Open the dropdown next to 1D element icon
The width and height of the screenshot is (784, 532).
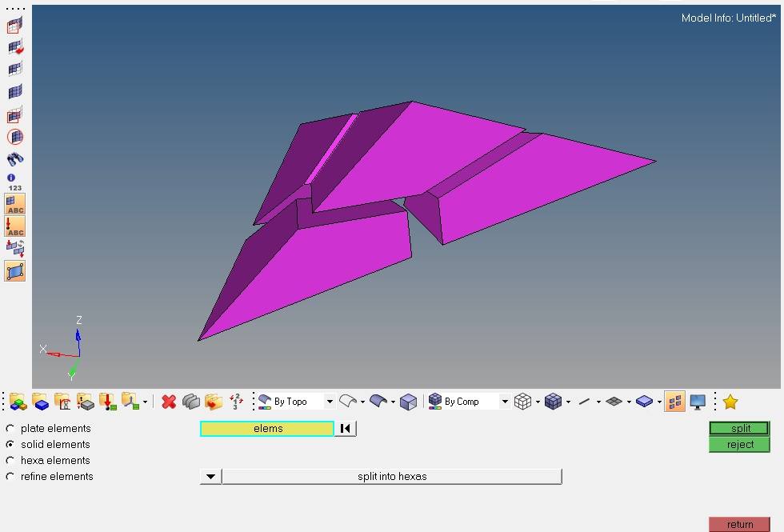pyautogui.click(x=598, y=402)
